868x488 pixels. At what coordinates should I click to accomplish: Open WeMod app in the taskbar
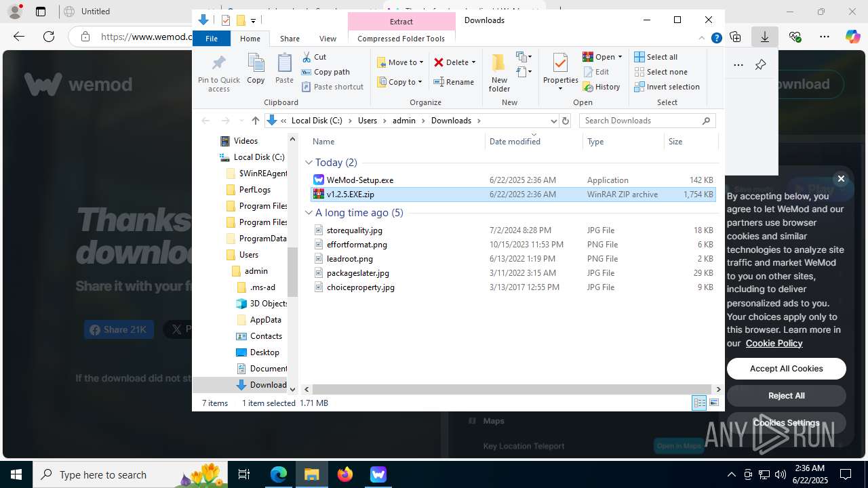[378, 474]
